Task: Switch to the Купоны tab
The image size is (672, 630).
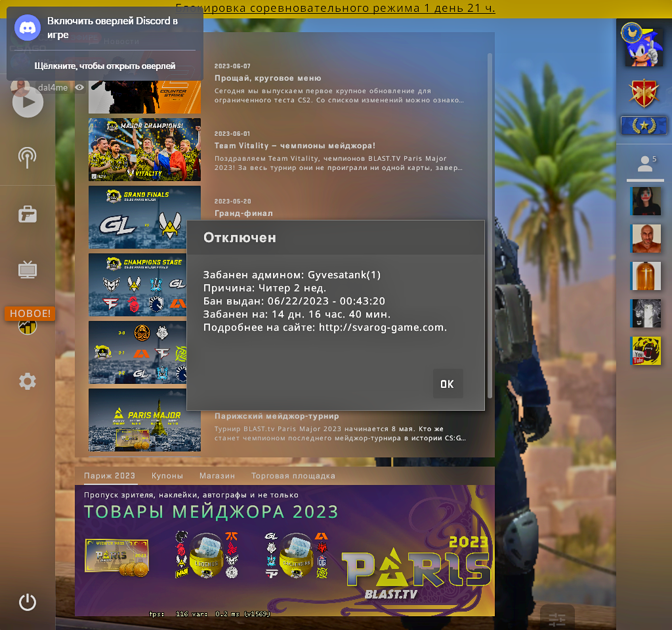Action: click(x=167, y=476)
